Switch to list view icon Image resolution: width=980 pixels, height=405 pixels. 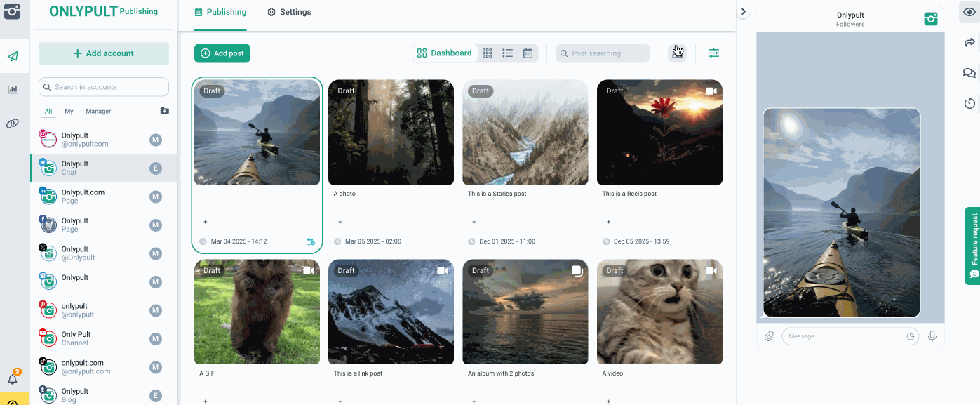pos(508,53)
